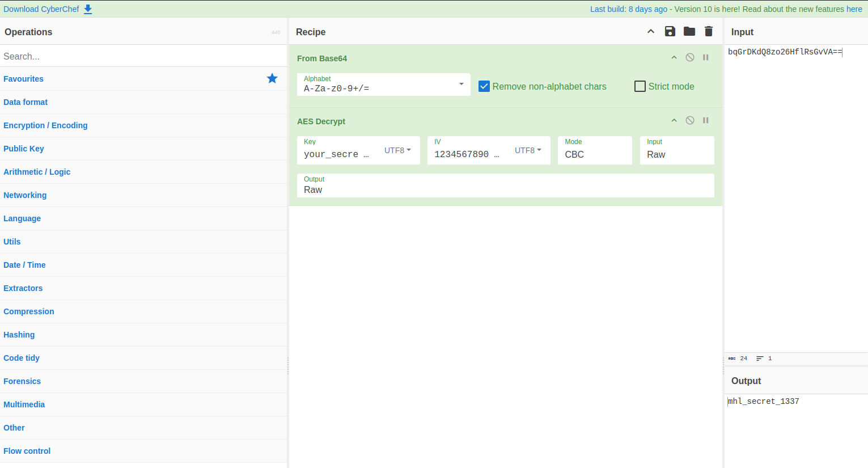Viewport: 868px width, 468px height.
Task: Hide all recipe arguments using the chevron icon in the Recipe header
Action: click(x=651, y=31)
